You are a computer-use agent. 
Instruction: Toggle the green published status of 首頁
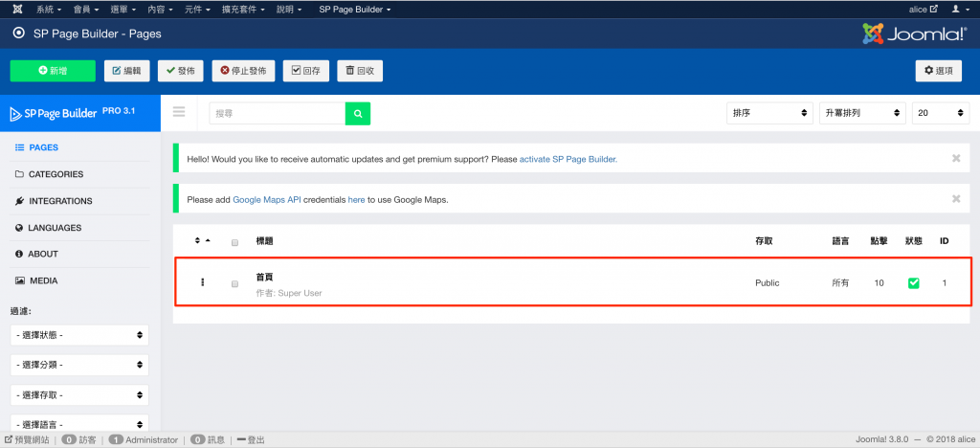(913, 283)
